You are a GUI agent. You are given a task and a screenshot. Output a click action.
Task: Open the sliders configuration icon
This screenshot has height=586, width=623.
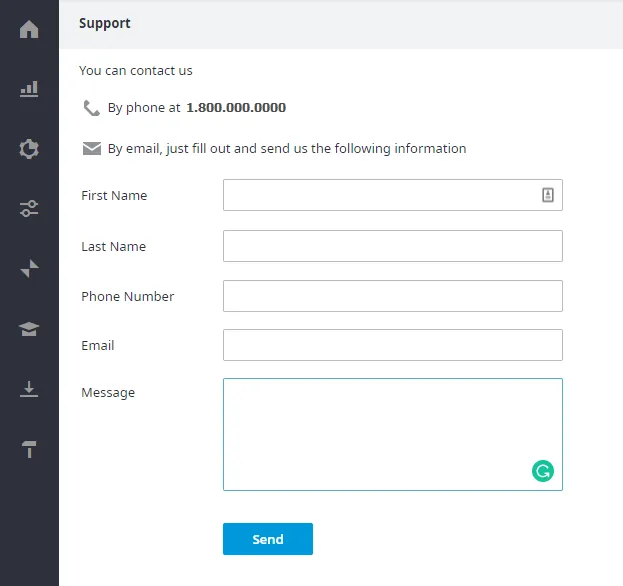pos(29,209)
